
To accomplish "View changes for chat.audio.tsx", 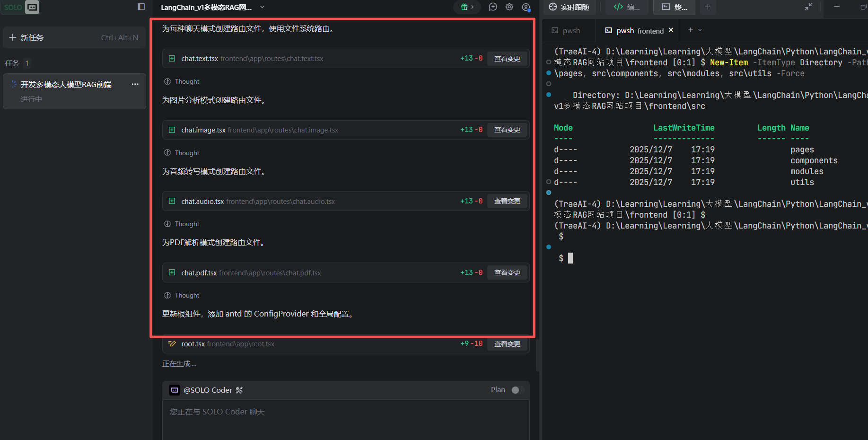I will pyautogui.click(x=507, y=201).
